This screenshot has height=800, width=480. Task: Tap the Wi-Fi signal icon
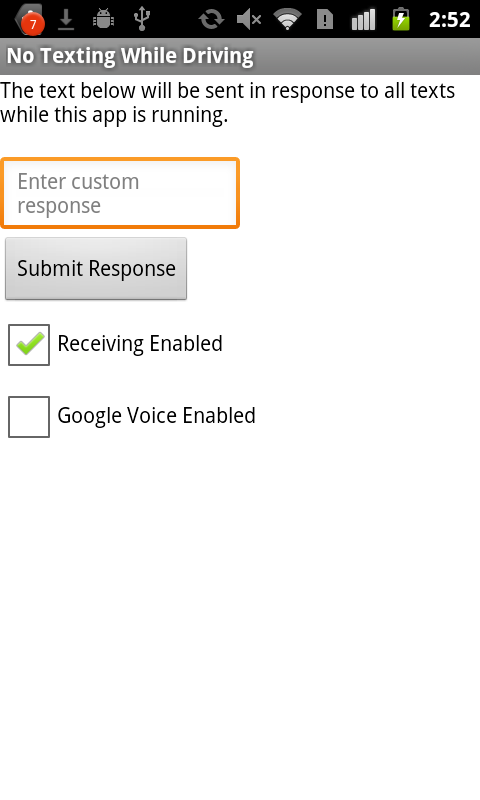287,19
